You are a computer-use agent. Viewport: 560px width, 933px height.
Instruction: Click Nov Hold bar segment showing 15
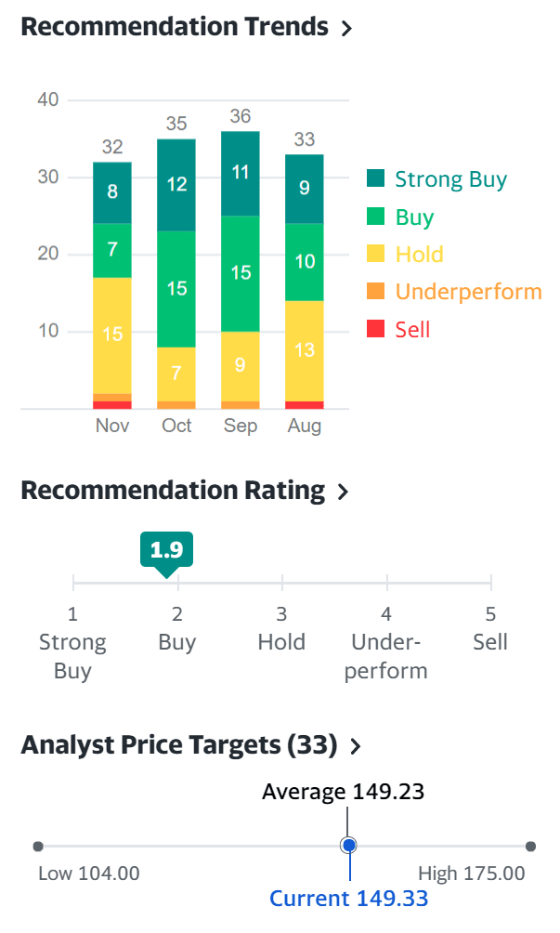point(112,335)
